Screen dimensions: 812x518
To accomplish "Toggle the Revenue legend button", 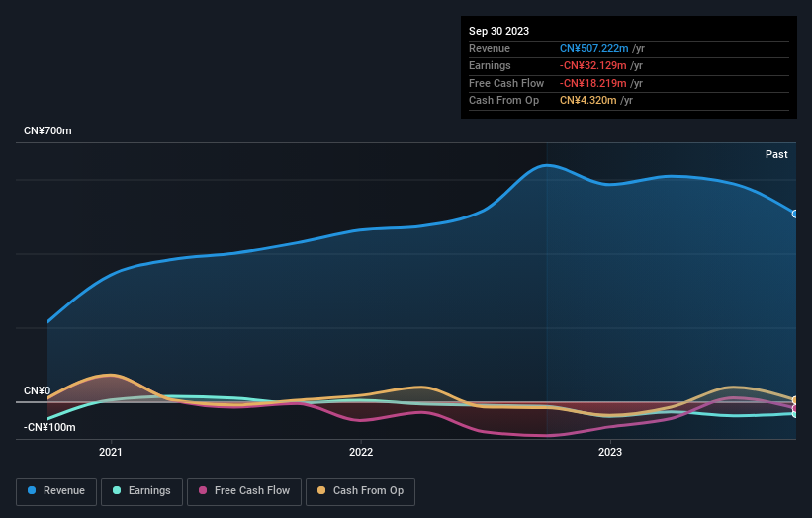I will [x=56, y=491].
